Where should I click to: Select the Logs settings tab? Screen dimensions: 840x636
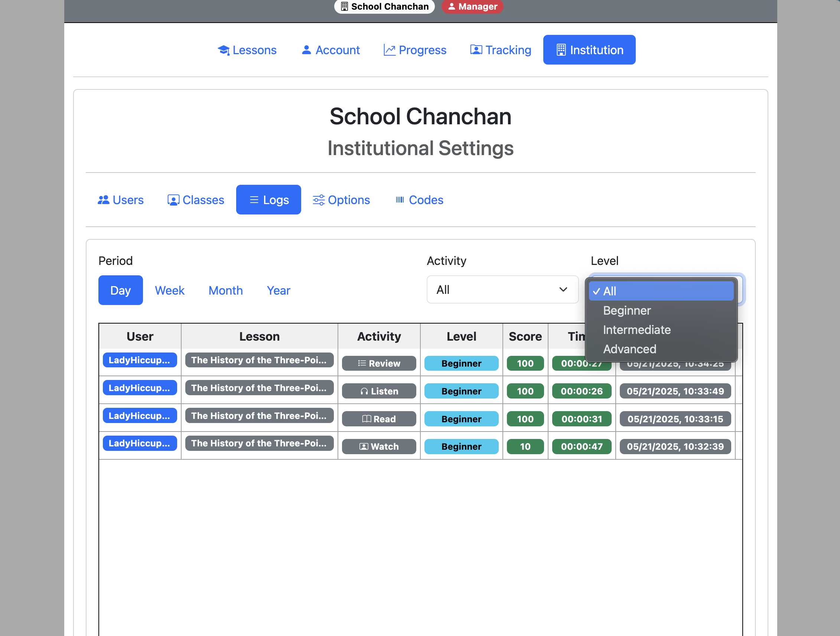[x=268, y=200]
